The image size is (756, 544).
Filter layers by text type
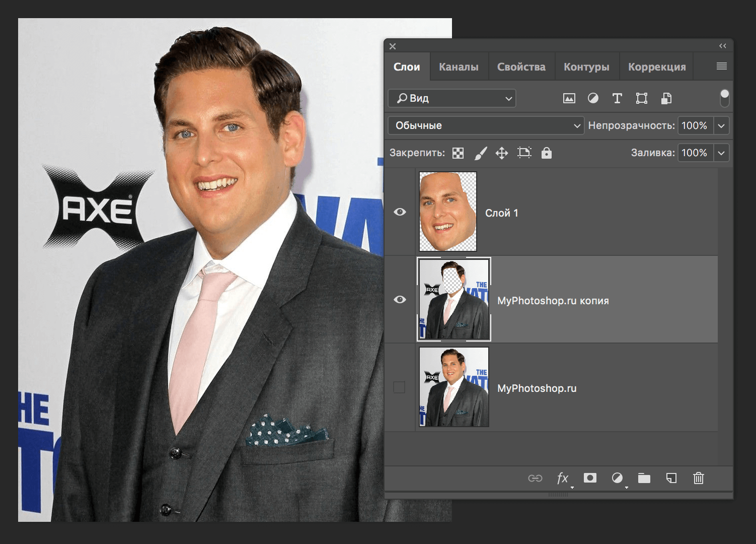tap(617, 98)
